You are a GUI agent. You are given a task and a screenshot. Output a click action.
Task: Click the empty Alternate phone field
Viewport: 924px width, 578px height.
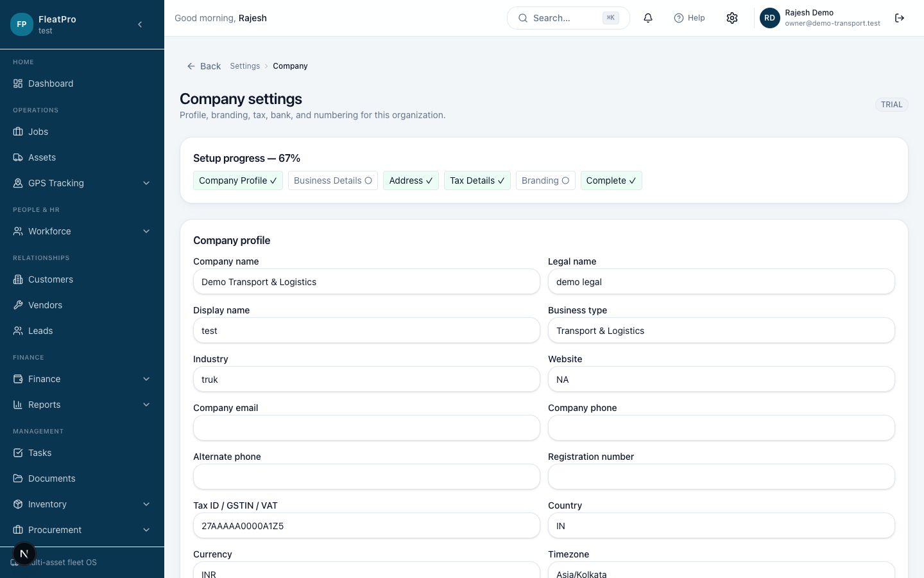coord(366,477)
